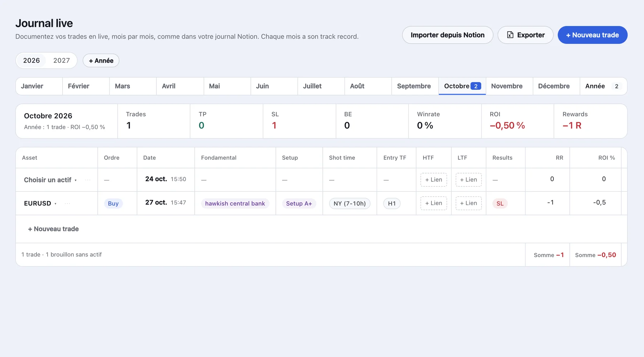Open the Choisir un actif dropdown
Screen dimensions: 644x357
pyautogui.click(x=50, y=180)
